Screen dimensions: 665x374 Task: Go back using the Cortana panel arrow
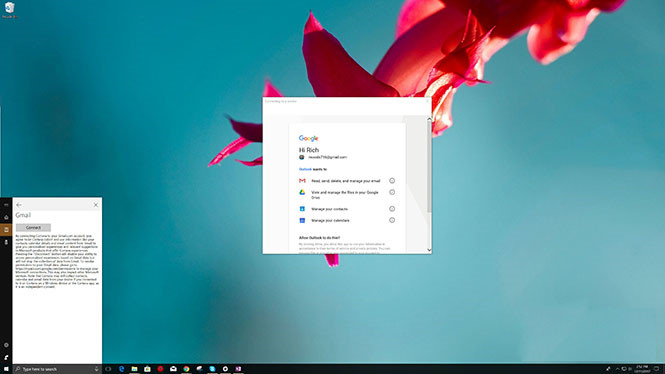(x=19, y=205)
